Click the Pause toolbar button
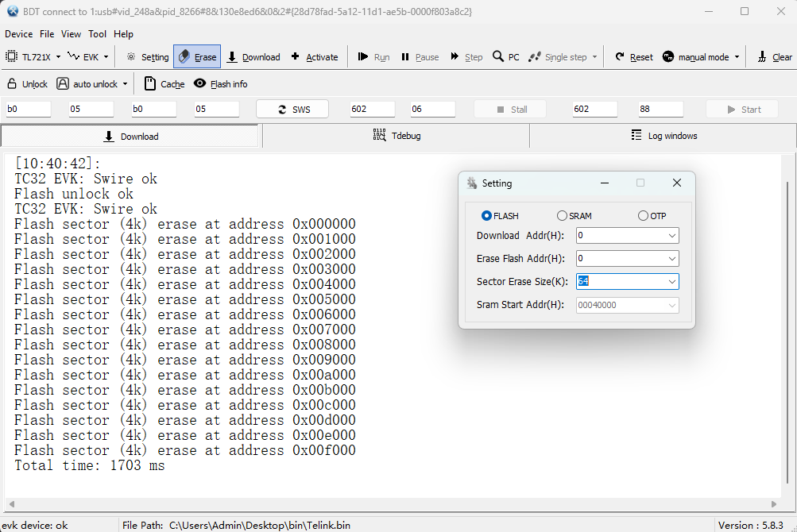 pyautogui.click(x=420, y=57)
